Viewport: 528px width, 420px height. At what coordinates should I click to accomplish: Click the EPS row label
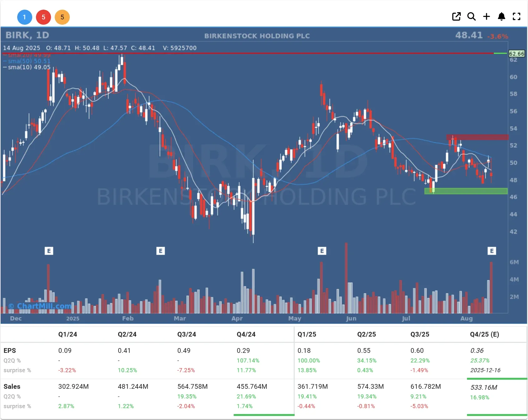pyautogui.click(x=10, y=351)
